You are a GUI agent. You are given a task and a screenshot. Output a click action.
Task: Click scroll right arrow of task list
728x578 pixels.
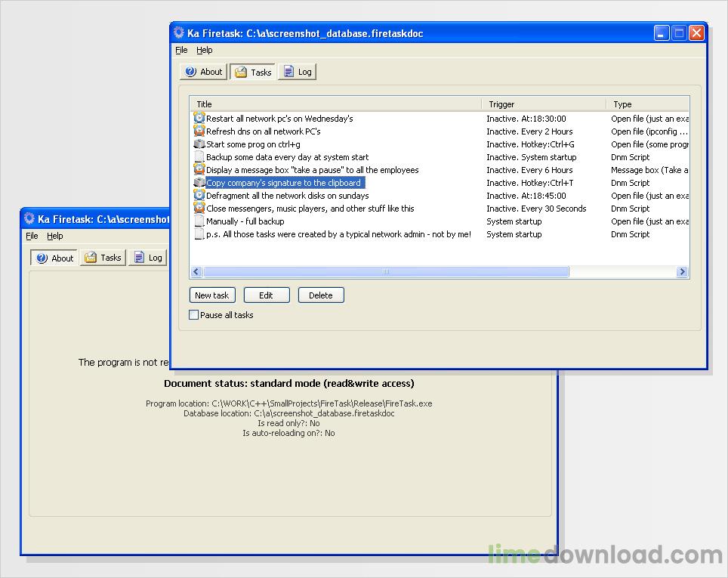(683, 272)
